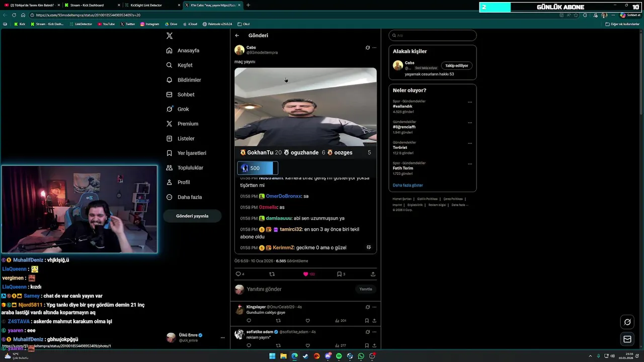Switch to KickSight Link Detector tab
The image size is (644, 362).
[x=152, y=5]
